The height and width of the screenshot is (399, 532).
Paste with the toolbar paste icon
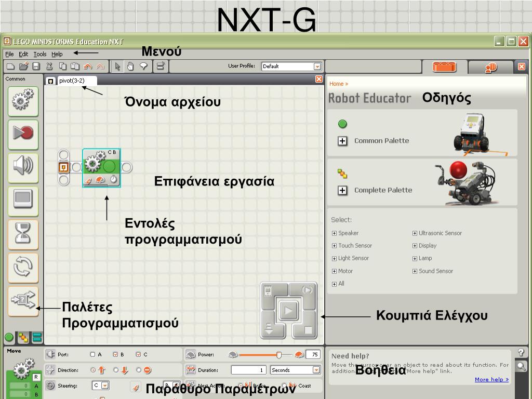pyautogui.click(x=75, y=66)
